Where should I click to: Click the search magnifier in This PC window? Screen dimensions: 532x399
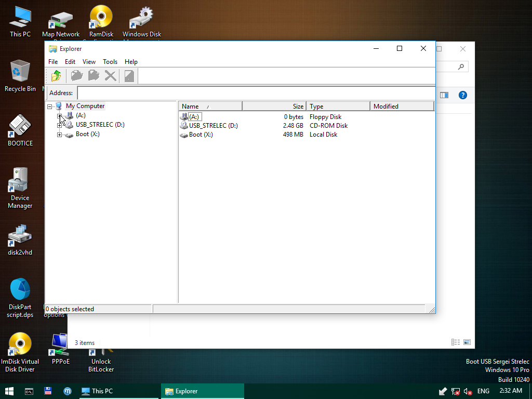point(461,67)
